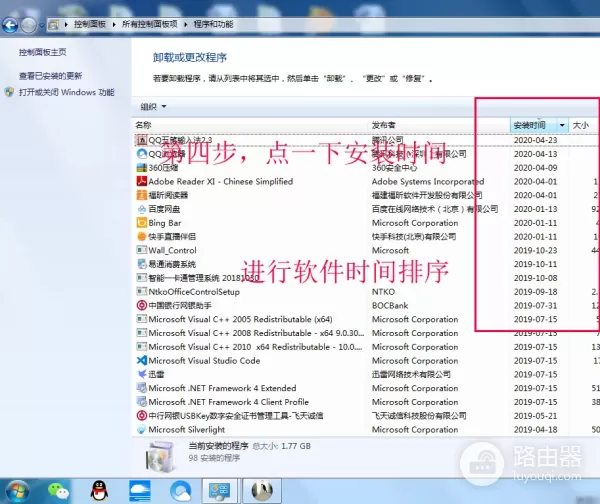Click the 2019-09-18 install date
Viewport: 600px width, 504px height.
(x=535, y=292)
